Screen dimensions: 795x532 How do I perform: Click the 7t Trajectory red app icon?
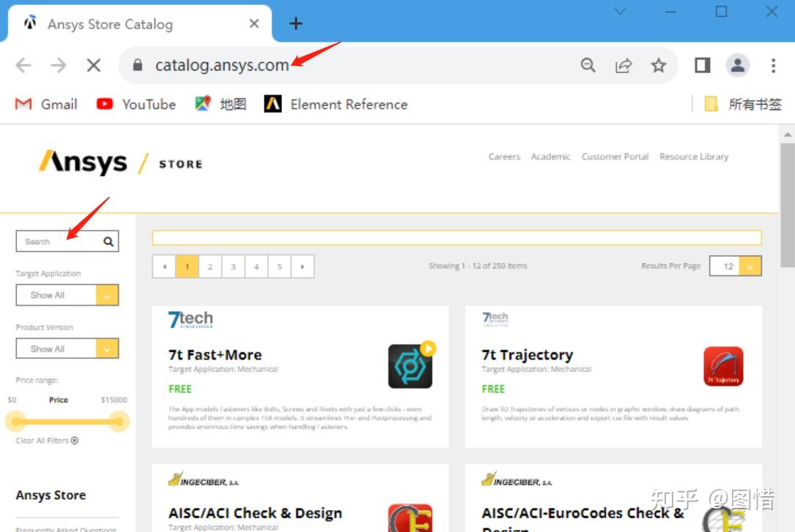point(723,366)
